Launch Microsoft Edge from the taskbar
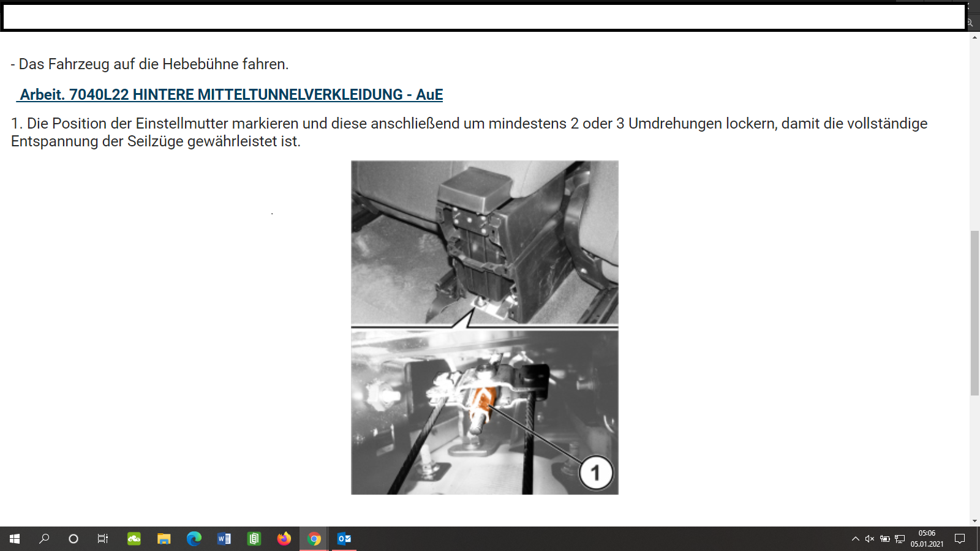The image size is (980, 551). coord(194,539)
